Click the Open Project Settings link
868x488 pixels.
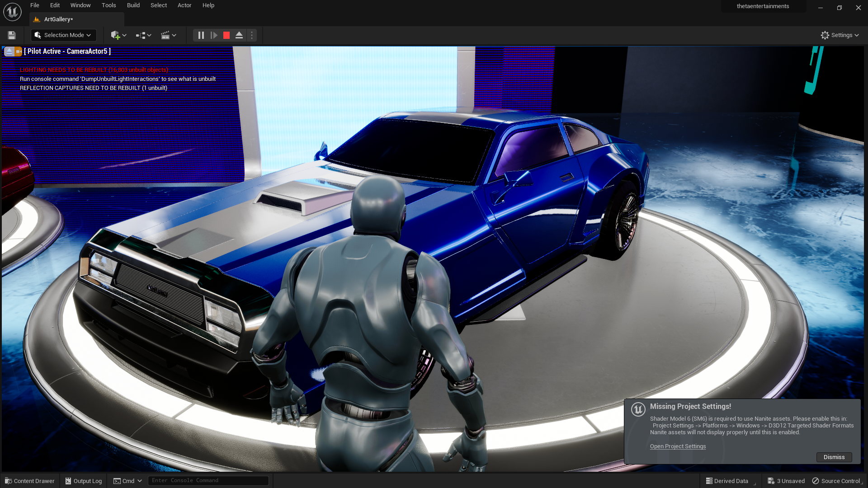tap(678, 446)
